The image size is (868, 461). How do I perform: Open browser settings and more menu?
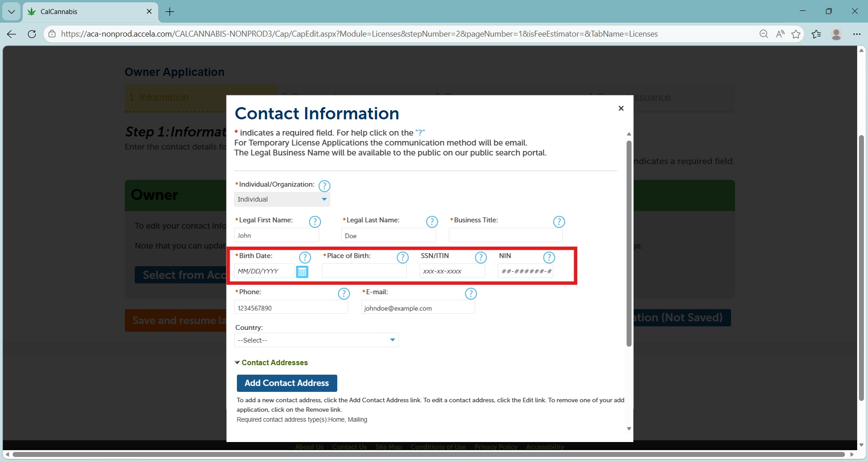(x=857, y=34)
